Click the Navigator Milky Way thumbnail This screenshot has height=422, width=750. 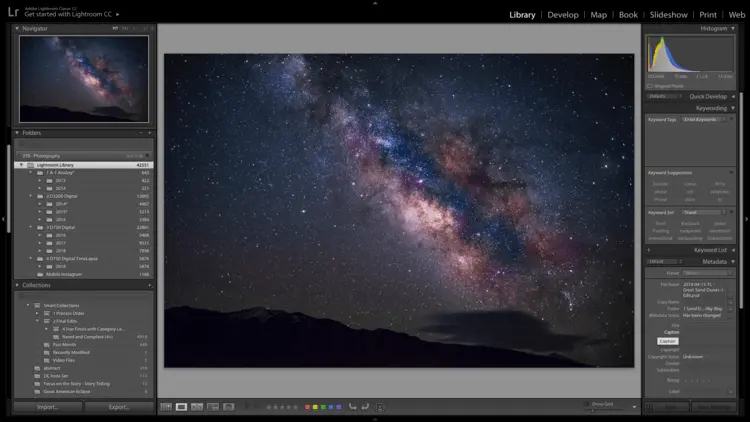pyautogui.click(x=84, y=79)
